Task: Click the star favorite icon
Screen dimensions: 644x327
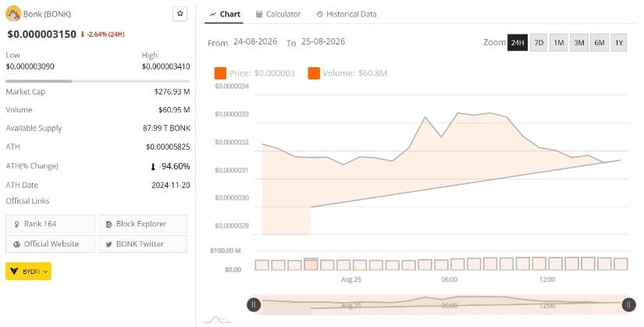Action: [180, 13]
